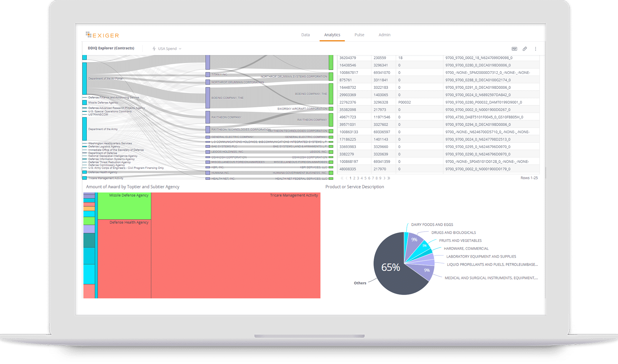
Task: Open the three-dot more options menu
Action: (536, 49)
